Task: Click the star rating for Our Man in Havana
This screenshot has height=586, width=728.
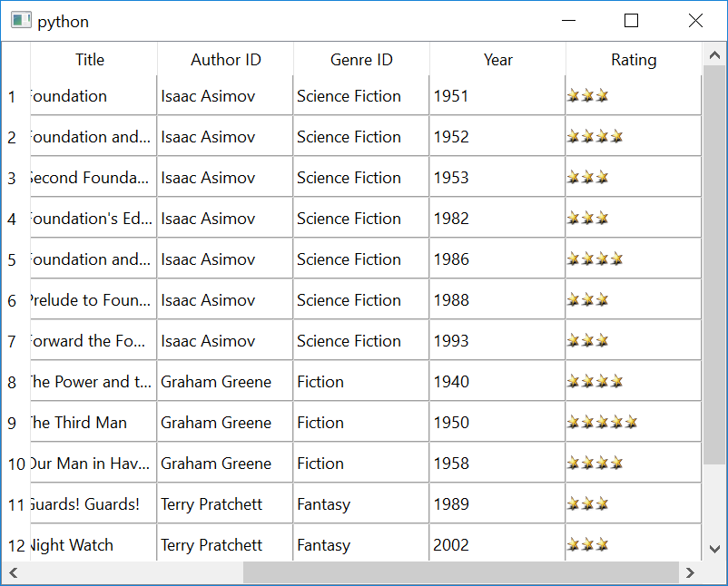Action: click(595, 463)
